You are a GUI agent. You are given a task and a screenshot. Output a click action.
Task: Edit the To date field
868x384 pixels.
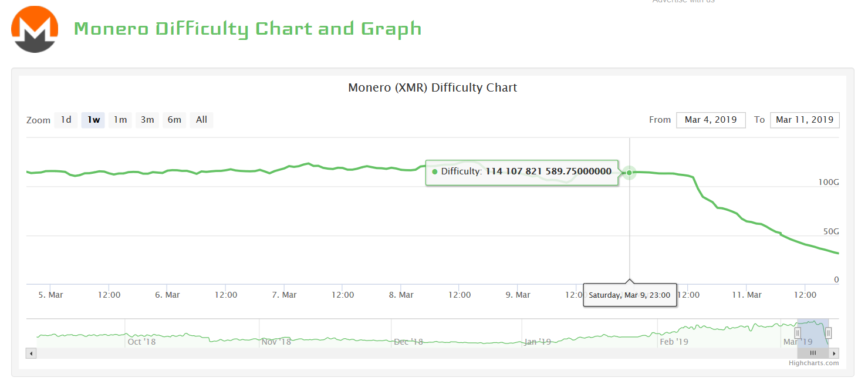(x=805, y=120)
